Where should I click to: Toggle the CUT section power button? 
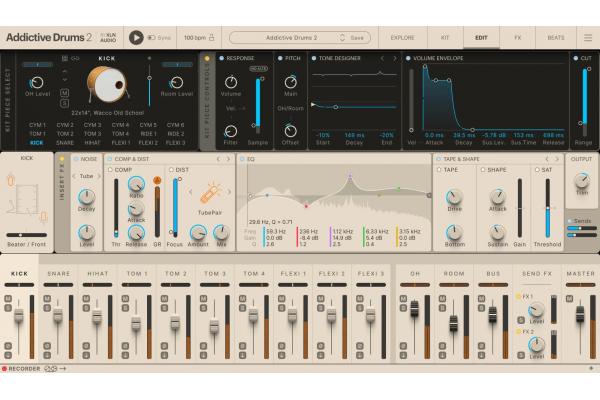pyautogui.click(x=576, y=58)
